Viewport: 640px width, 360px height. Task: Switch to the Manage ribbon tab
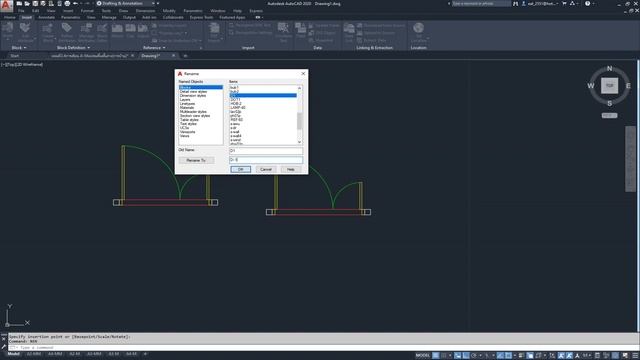tap(109, 18)
